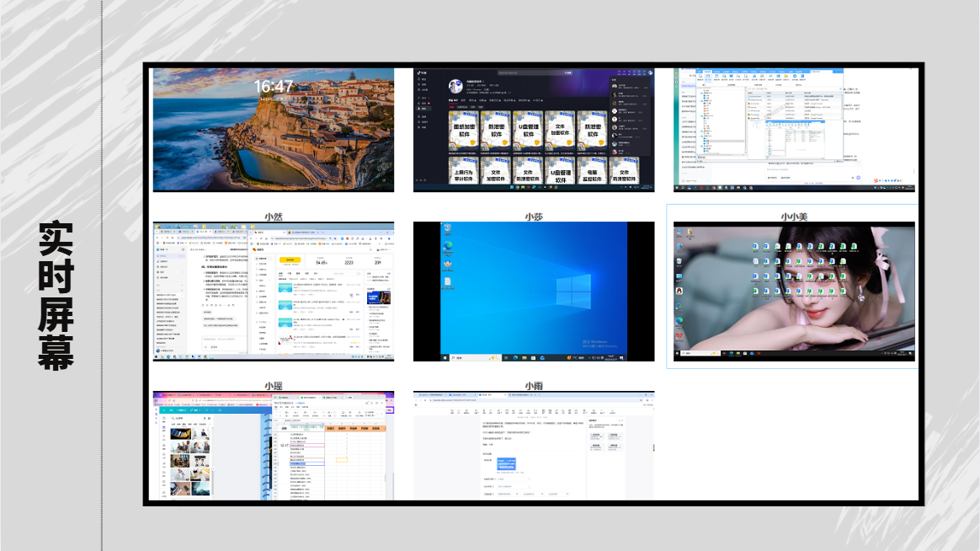Click the name label 小瑶
The image size is (980, 551).
click(273, 386)
